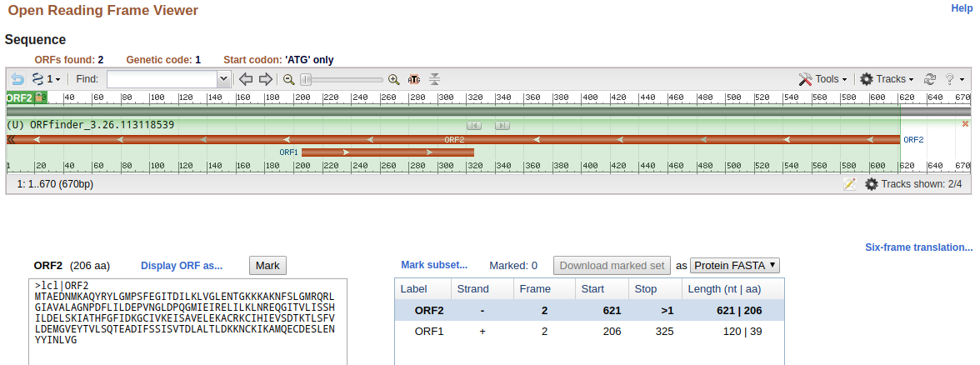Click the gray sequence bar in viewer

(x=488, y=112)
